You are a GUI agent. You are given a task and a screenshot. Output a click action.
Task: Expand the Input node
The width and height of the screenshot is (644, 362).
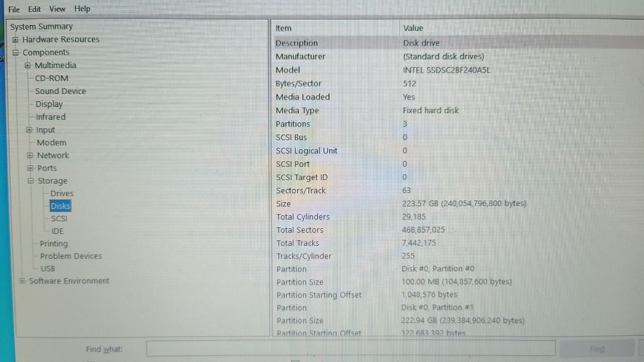pos(29,129)
